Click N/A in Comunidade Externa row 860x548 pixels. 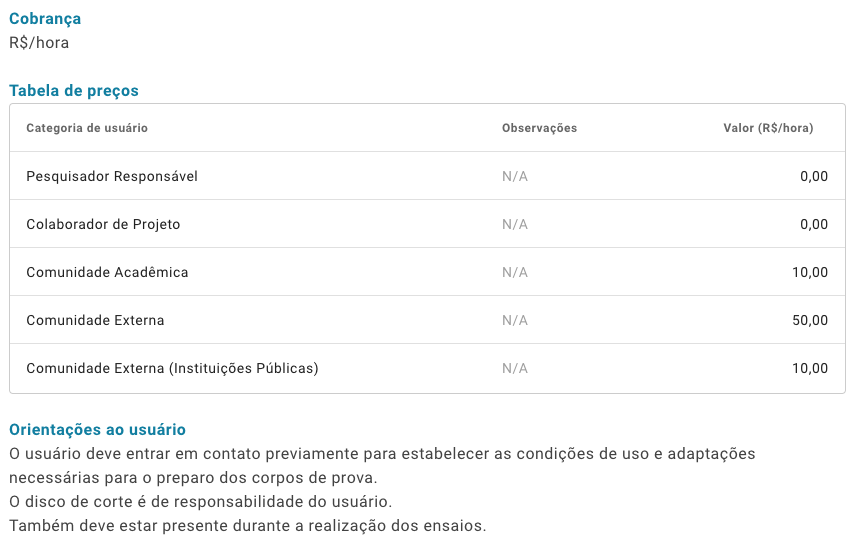coord(515,320)
